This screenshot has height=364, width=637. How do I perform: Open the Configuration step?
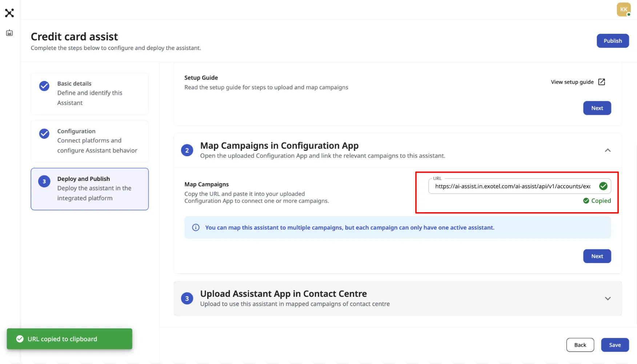click(x=90, y=141)
